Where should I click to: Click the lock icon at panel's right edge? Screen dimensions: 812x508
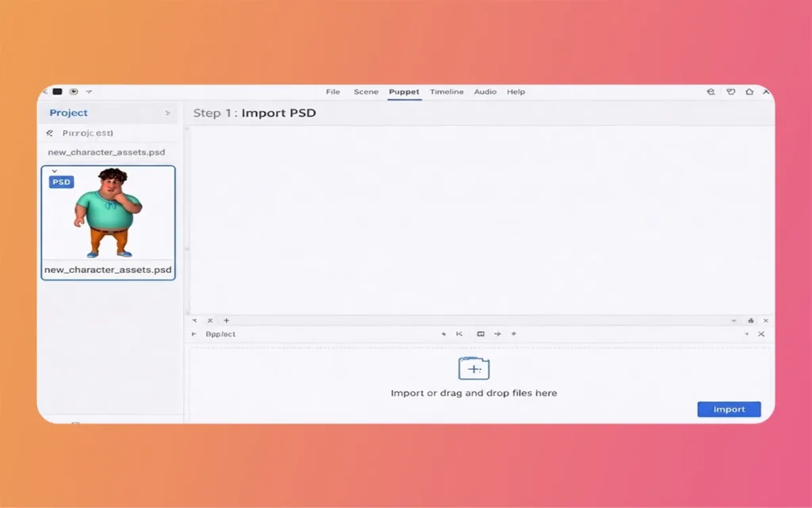[x=751, y=321]
